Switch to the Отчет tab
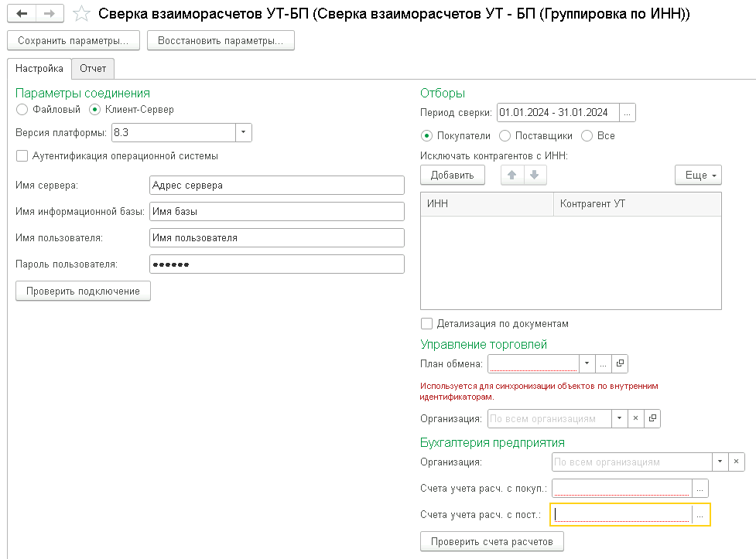Screen dimensions: 756x559 (x=93, y=68)
